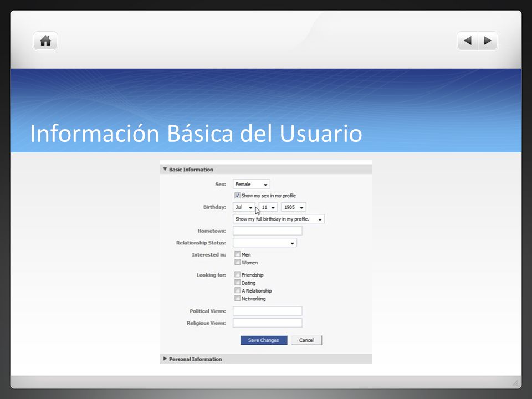
Task: Open birthday year dropdown showing 1985
Action: (294, 207)
